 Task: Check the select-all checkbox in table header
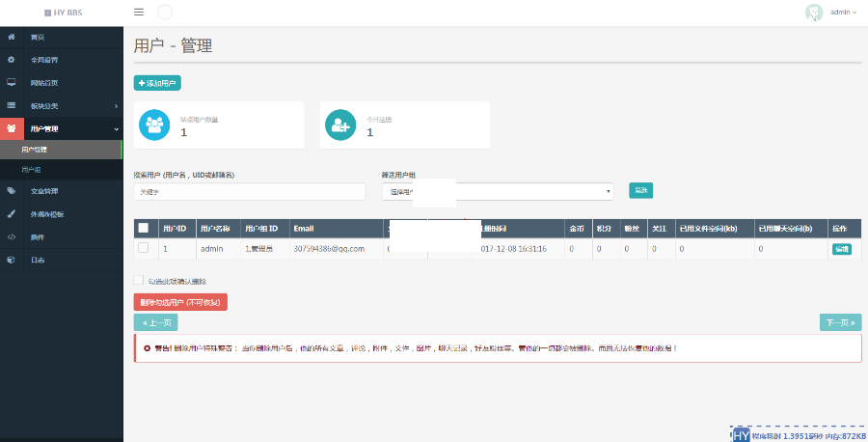(x=144, y=229)
